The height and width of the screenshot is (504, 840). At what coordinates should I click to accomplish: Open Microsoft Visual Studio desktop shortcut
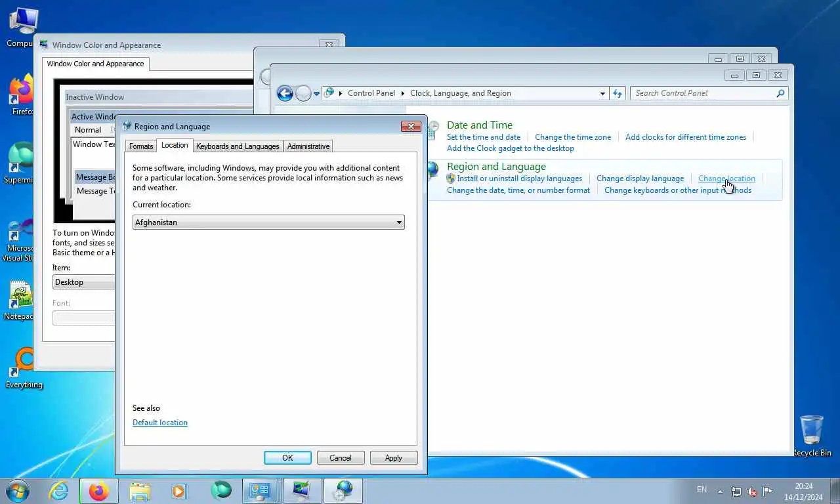click(18, 240)
